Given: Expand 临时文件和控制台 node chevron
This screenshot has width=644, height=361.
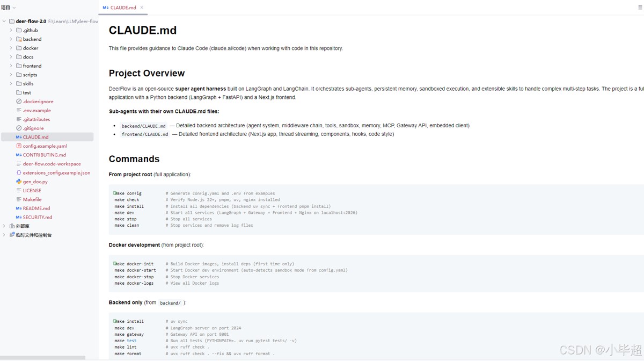Looking at the screenshot, I should click(4, 235).
